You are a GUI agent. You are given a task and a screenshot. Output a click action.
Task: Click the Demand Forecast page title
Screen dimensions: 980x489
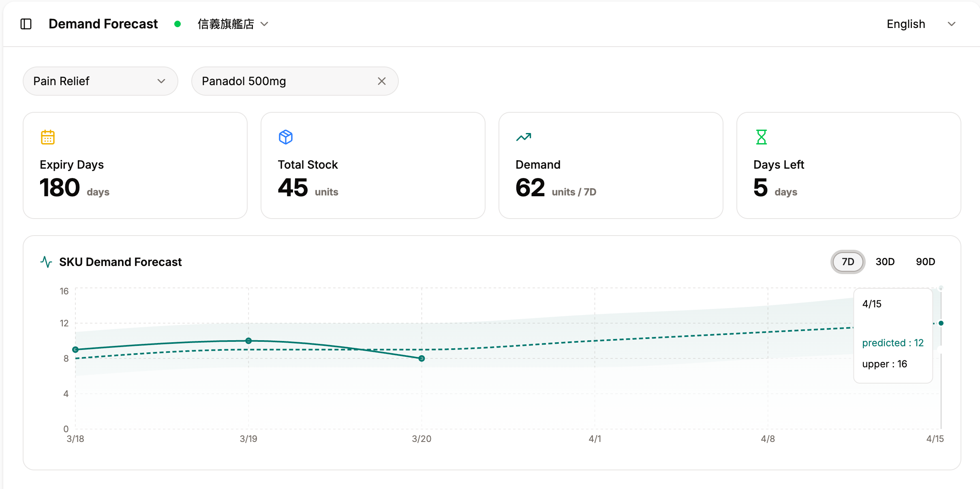click(103, 24)
